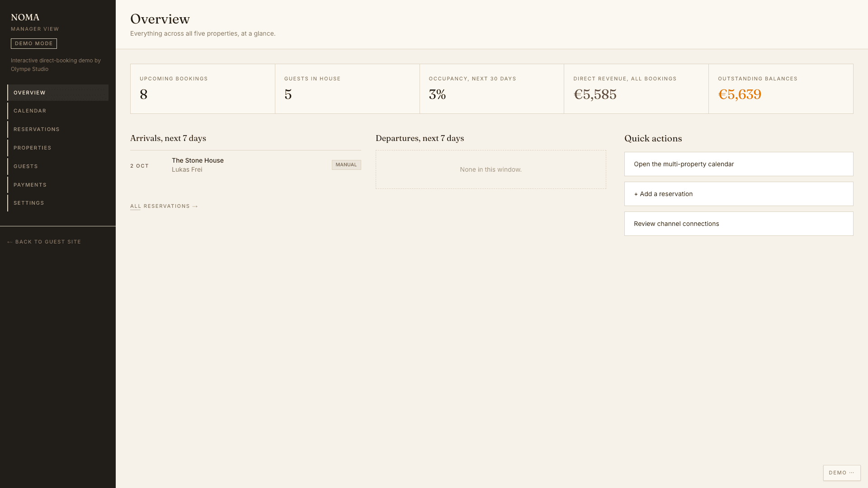Click the Olympe Studio demo description
Viewport: 868px width, 488px height.
point(56,65)
